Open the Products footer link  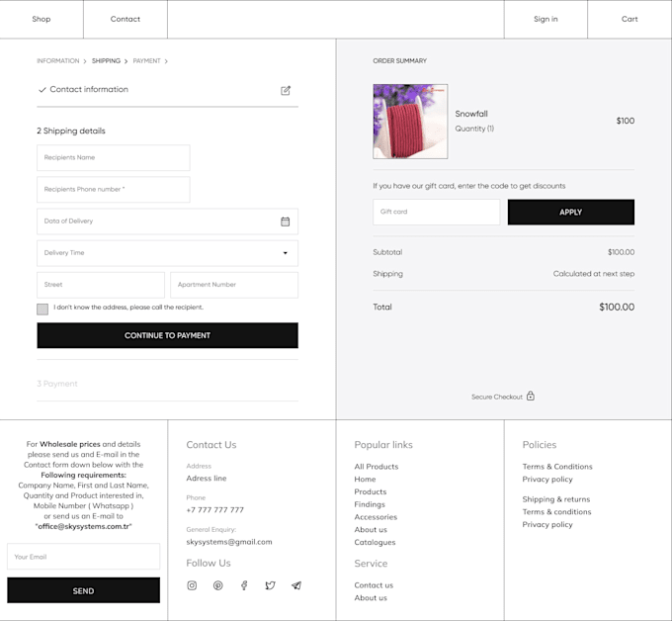[371, 491]
